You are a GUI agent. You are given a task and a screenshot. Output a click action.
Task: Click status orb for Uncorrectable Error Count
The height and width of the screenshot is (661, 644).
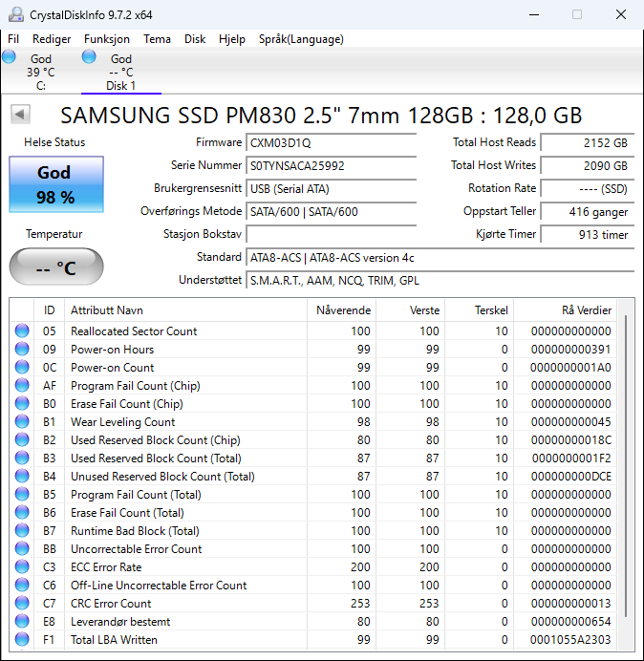(x=22, y=548)
